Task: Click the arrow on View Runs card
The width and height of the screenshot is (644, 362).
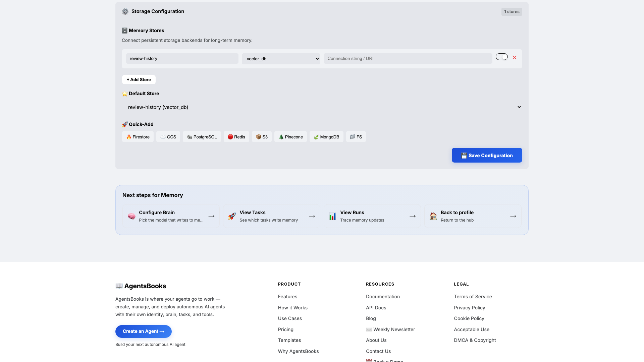Action: [x=413, y=216]
